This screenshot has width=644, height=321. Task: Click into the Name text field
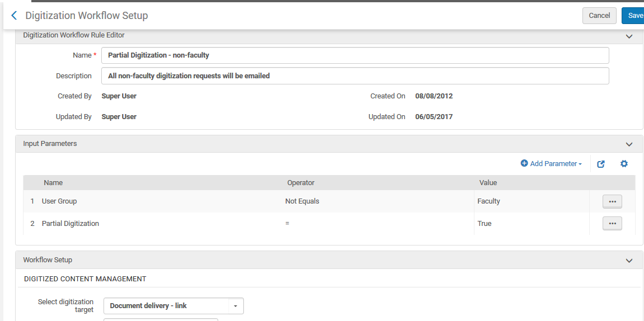(x=355, y=55)
